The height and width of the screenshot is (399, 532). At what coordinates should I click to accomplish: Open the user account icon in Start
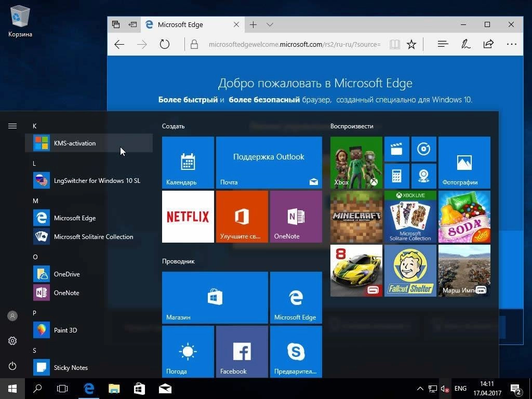(12, 316)
